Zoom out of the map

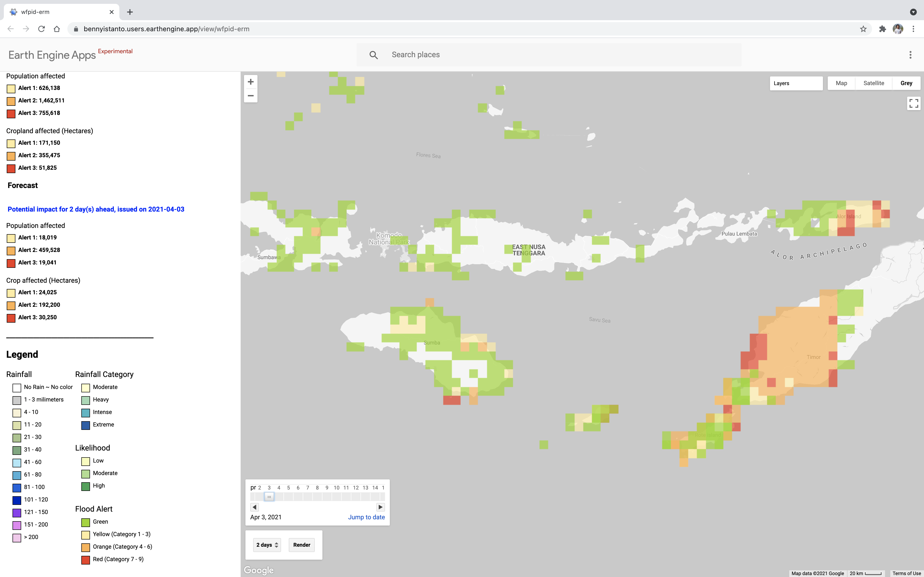click(x=250, y=96)
